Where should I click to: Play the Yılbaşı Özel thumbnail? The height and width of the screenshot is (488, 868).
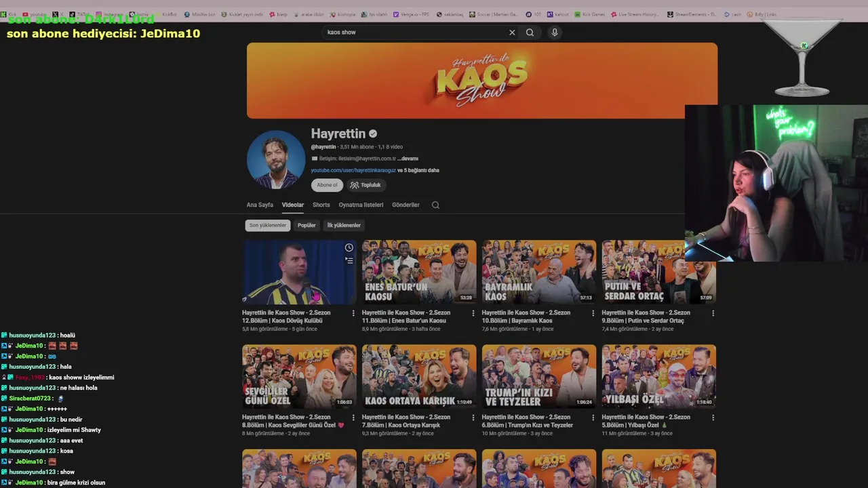(x=659, y=376)
